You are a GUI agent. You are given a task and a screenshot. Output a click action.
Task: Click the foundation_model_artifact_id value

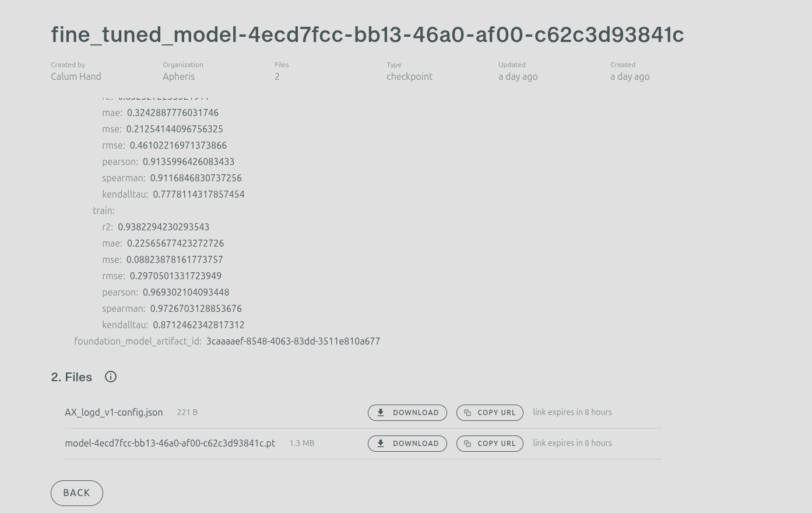pos(293,341)
